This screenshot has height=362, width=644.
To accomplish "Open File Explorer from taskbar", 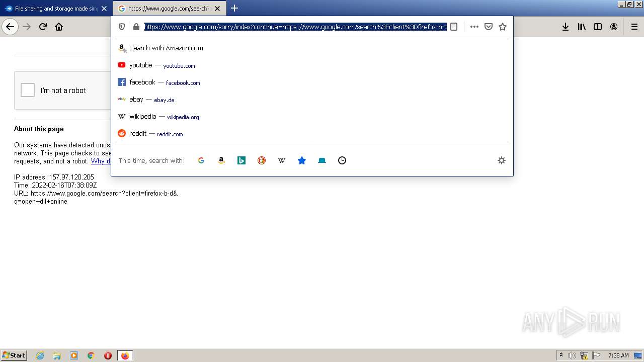I will tap(57, 355).
